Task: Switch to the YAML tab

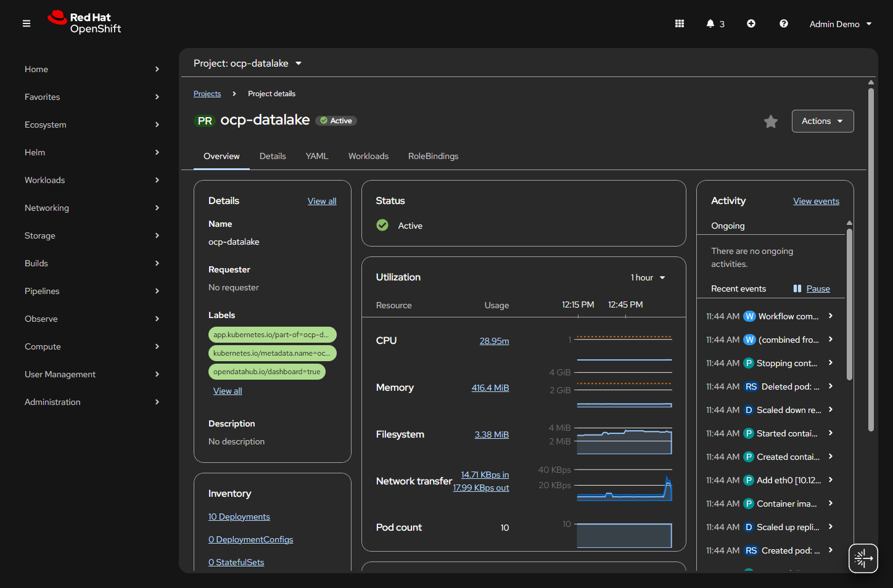Action: [317, 156]
